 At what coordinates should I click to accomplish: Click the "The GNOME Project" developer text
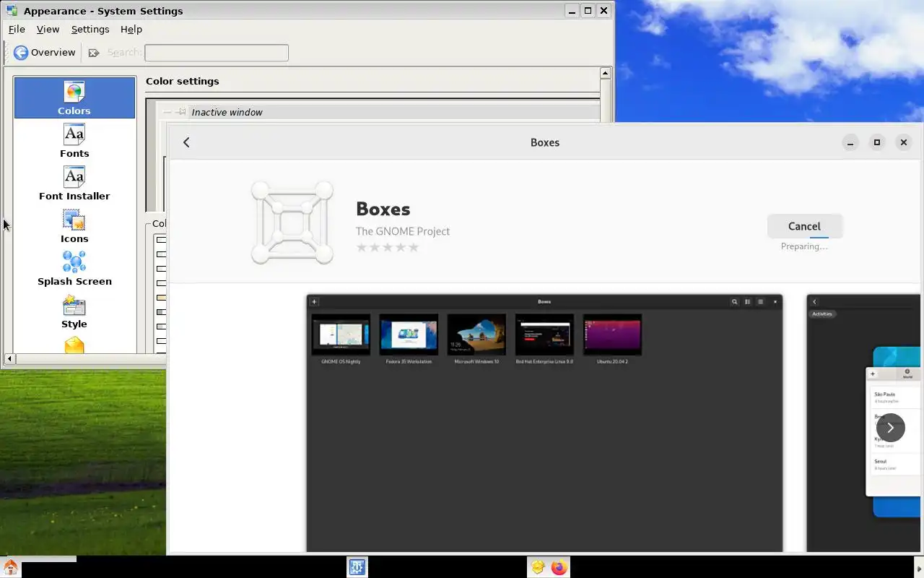[403, 231]
